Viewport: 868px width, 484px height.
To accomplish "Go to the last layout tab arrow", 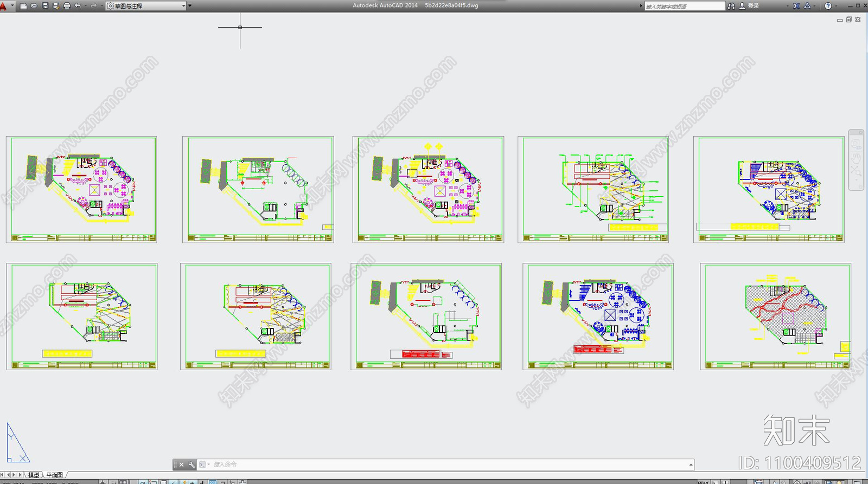I will [x=21, y=475].
